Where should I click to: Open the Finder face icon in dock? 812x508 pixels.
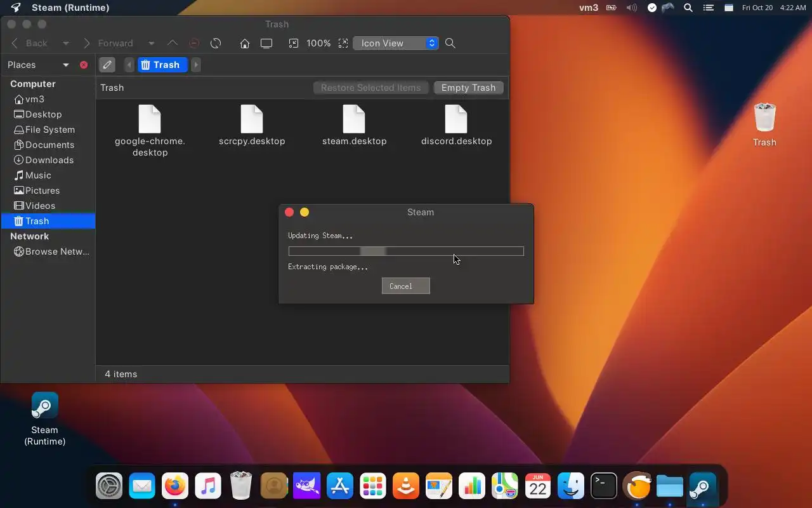571,487
